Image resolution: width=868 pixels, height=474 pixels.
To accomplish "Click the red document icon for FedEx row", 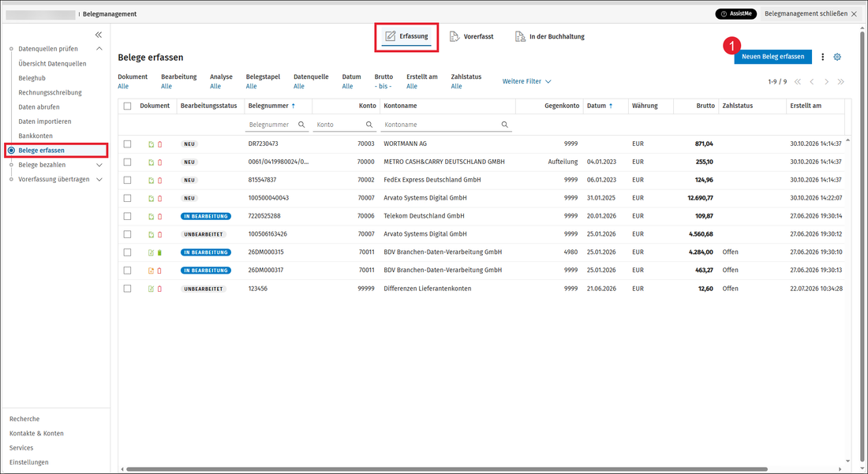I will tap(160, 181).
